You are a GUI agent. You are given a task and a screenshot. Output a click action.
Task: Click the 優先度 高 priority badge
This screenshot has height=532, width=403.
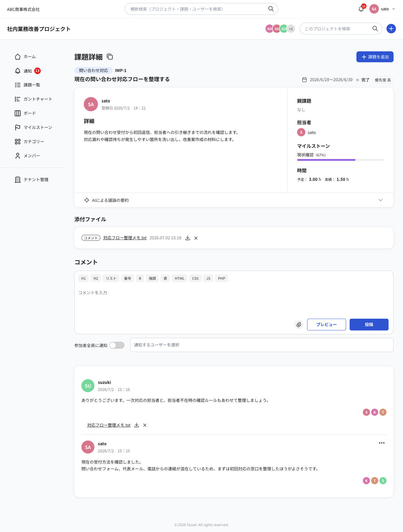pyautogui.click(x=383, y=80)
